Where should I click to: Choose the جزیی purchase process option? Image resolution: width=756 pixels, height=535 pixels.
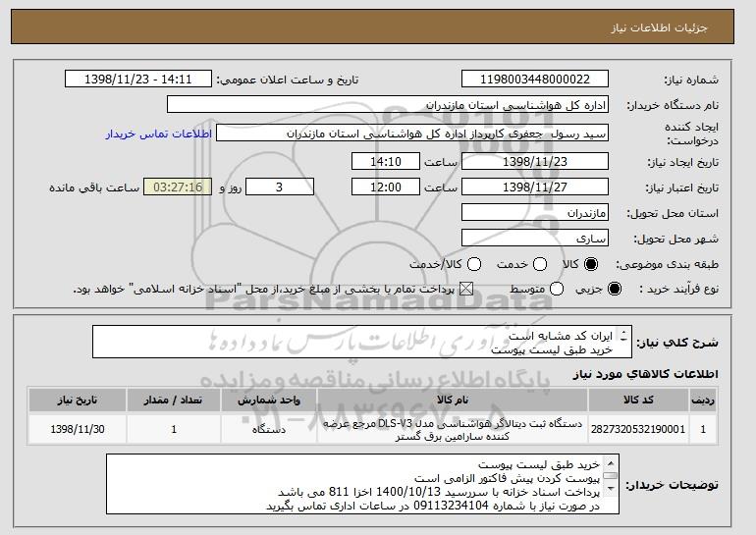pyautogui.click(x=615, y=289)
